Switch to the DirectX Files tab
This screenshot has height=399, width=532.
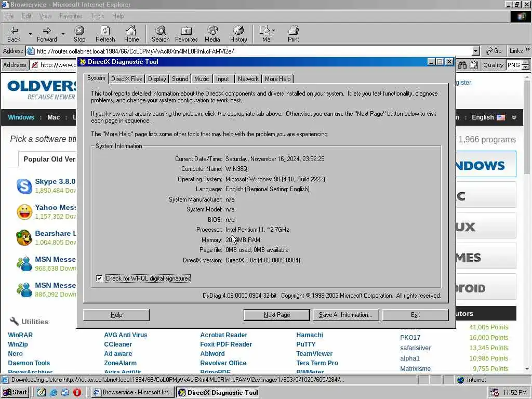coord(127,79)
